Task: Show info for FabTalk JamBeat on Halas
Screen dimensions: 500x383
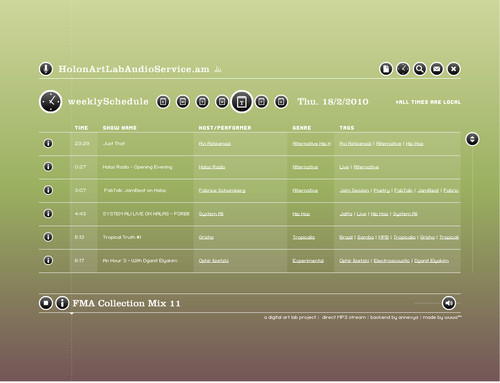Action: click(48, 190)
